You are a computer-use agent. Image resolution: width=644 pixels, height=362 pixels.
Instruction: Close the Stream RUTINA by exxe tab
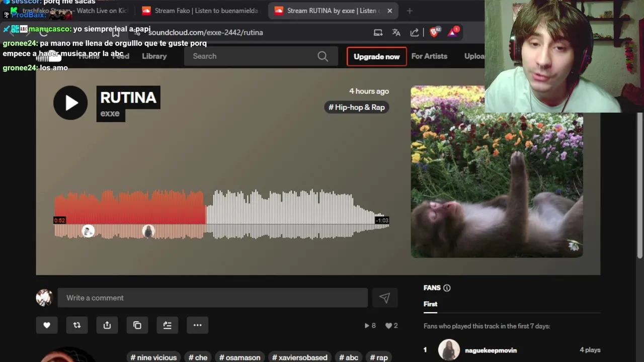(389, 11)
